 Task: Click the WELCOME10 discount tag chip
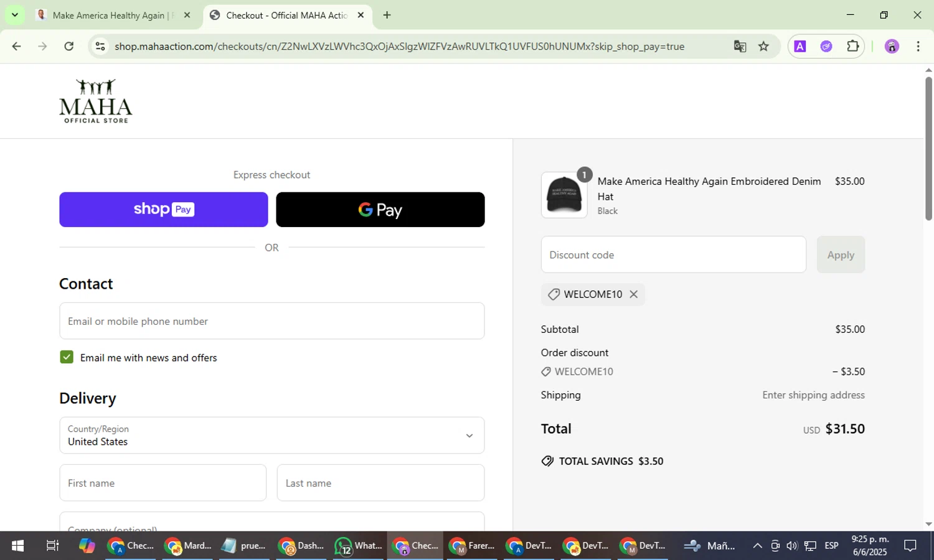[593, 294]
